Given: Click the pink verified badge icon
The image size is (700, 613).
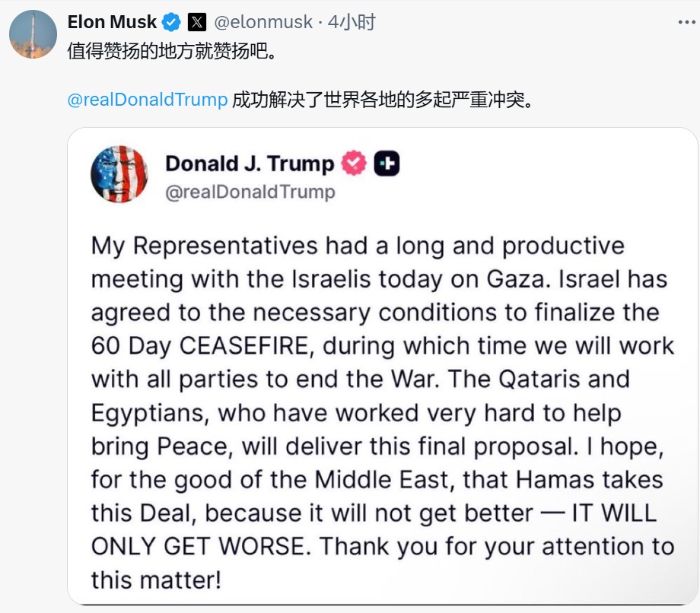Looking at the screenshot, I should click(354, 164).
